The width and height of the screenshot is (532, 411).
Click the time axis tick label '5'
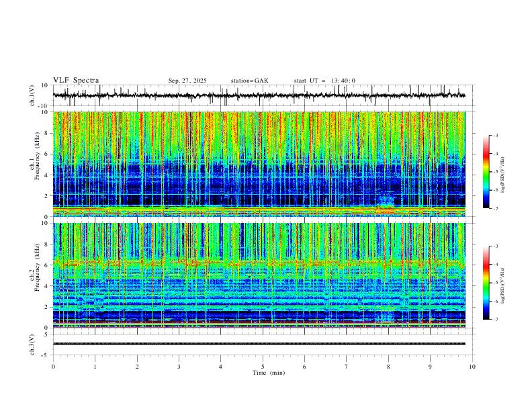pyautogui.click(x=263, y=367)
